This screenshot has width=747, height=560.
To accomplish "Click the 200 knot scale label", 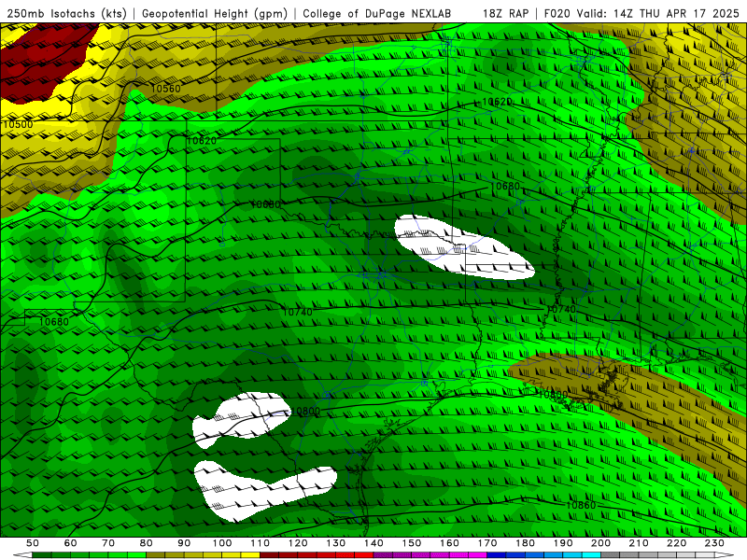I will pyautogui.click(x=600, y=543).
